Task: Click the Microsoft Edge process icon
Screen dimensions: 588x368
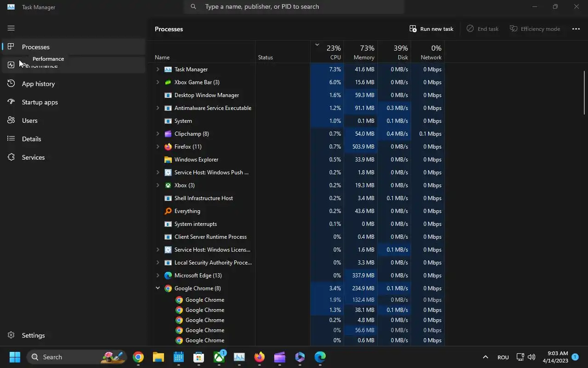Action: point(168,276)
